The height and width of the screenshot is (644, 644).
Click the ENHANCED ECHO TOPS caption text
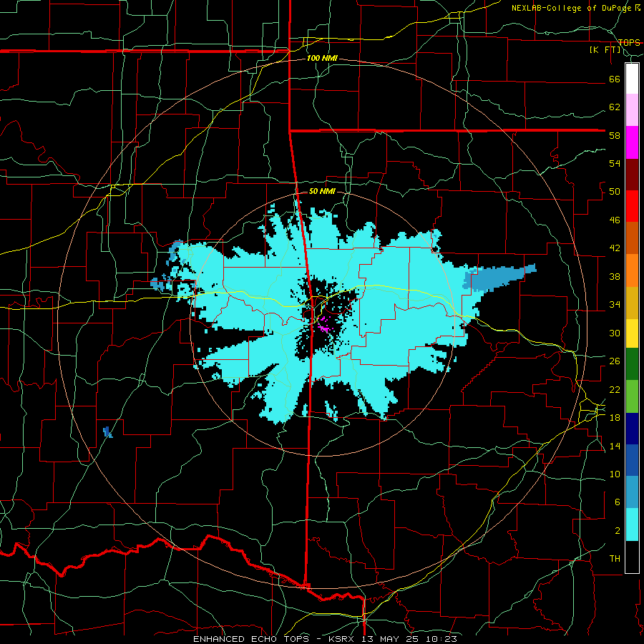click(x=255, y=639)
